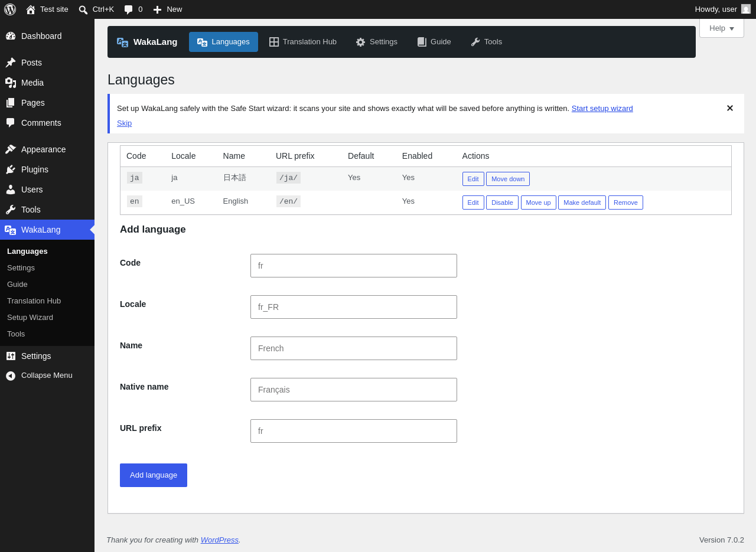Image resolution: width=756 pixels, height=552 pixels.
Task: Click the Skip link in notice
Action: (124, 123)
